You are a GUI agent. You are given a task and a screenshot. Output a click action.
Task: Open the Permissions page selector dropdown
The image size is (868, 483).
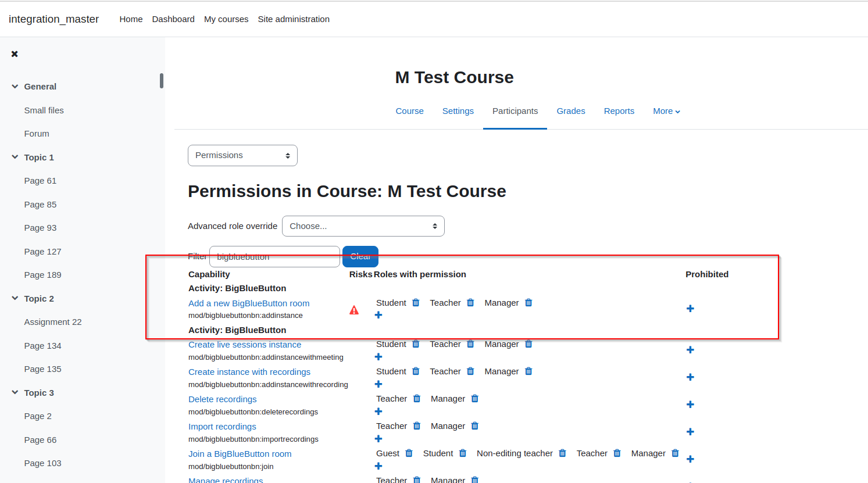pyautogui.click(x=242, y=156)
